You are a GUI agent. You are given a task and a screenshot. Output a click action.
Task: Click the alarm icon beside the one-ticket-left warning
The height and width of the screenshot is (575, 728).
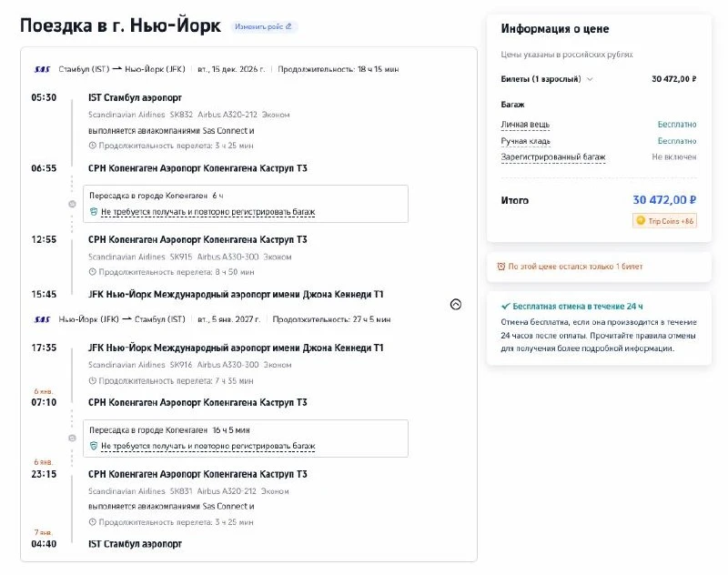[x=501, y=267]
